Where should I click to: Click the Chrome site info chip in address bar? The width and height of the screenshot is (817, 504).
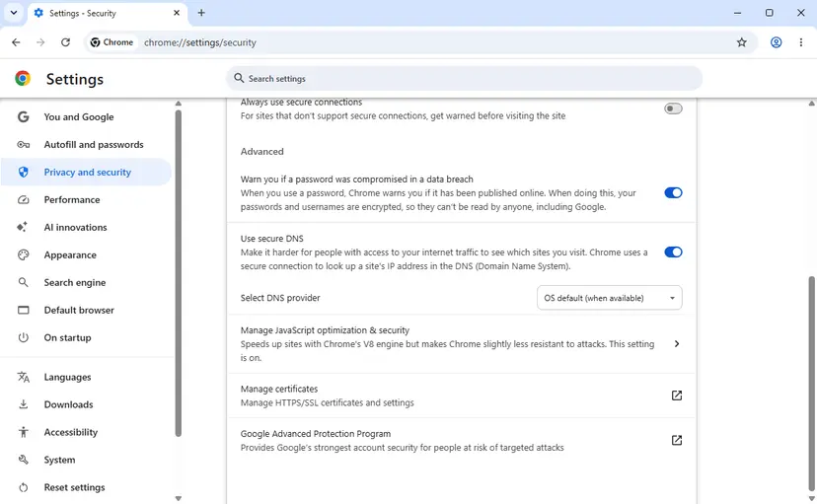click(111, 42)
